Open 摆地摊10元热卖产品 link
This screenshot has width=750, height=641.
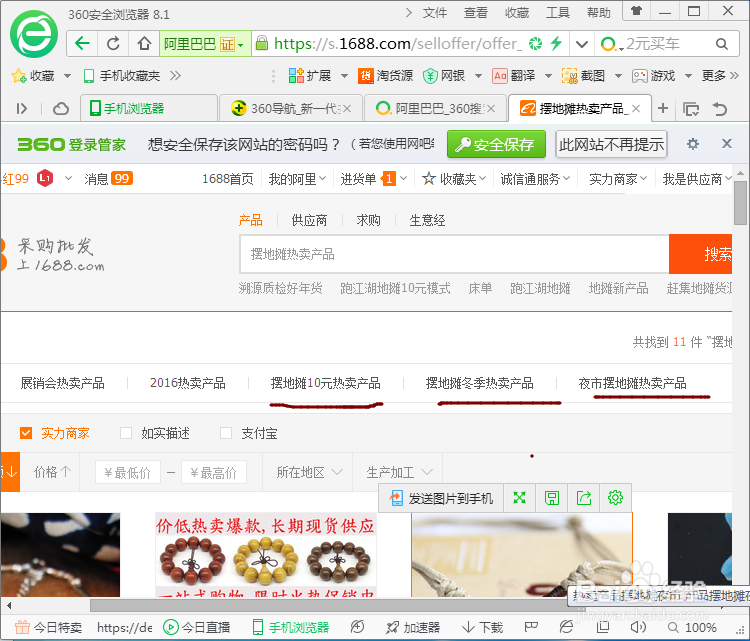(x=325, y=383)
